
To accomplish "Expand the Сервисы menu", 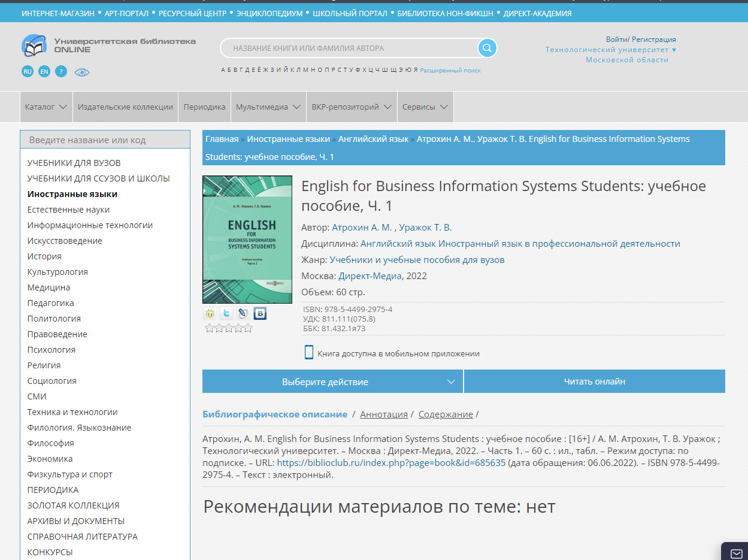I will (425, 107).
